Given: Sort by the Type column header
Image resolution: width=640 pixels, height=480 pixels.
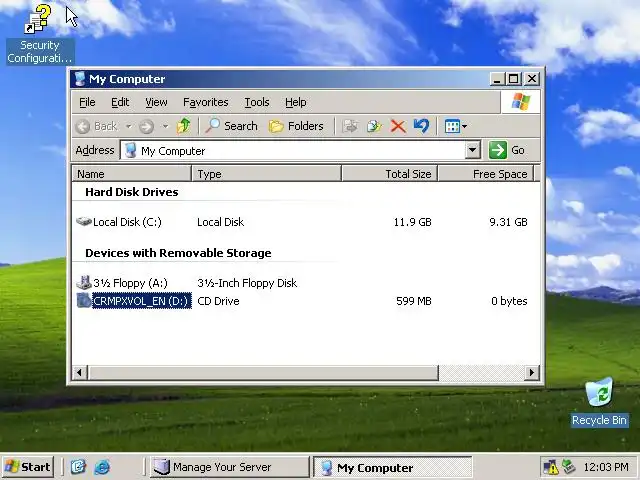Looking at the screenshot, I should coord(266,174).
